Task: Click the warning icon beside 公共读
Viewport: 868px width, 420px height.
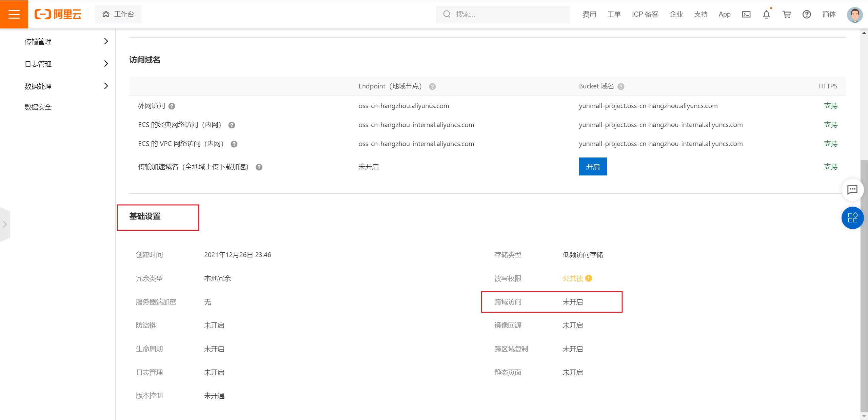Action: coord(589,278)
